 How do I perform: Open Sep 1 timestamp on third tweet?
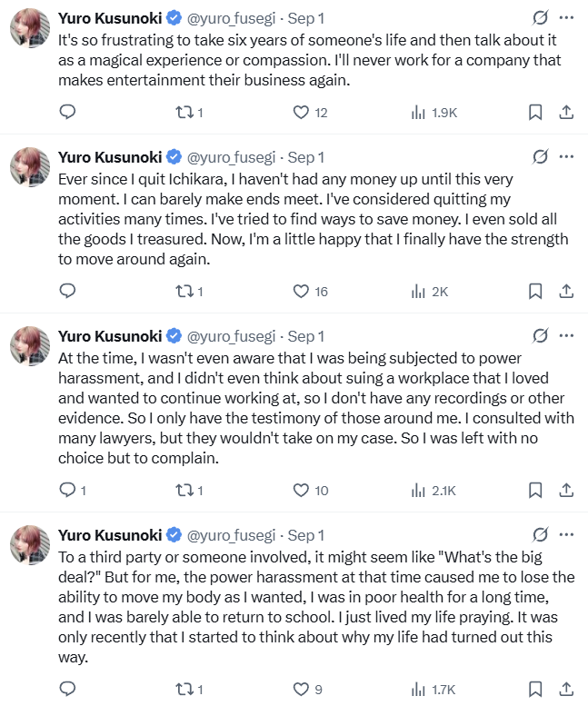click(x=306, y=336)
